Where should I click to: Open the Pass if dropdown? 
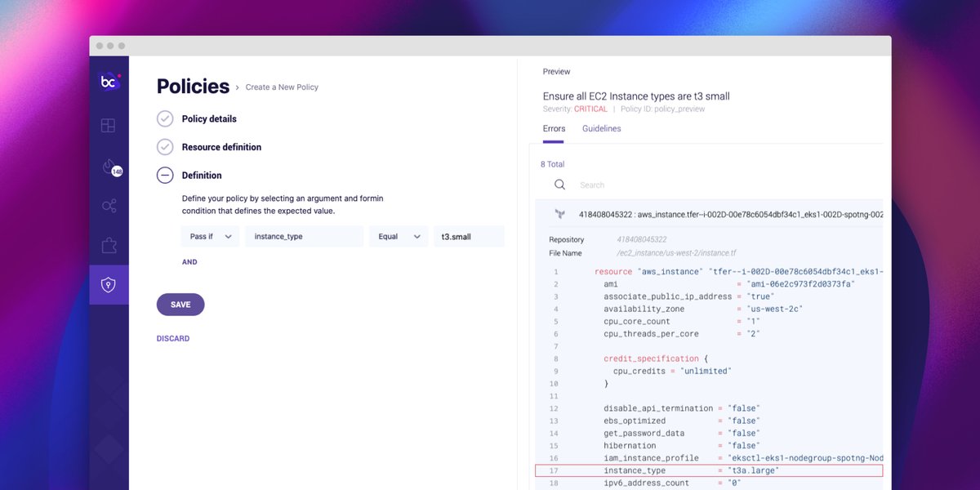coord(210,237)
